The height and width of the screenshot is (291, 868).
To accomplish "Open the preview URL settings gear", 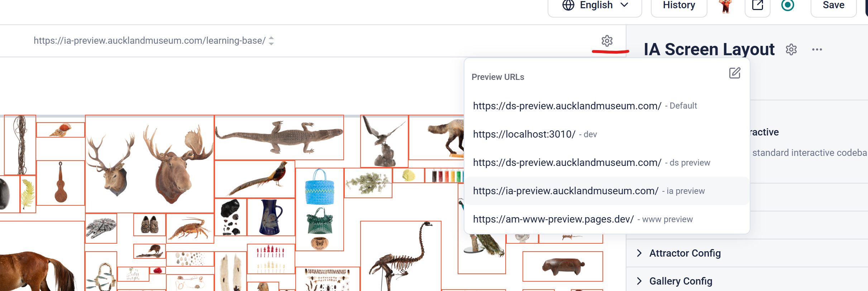I will point(607,41).
